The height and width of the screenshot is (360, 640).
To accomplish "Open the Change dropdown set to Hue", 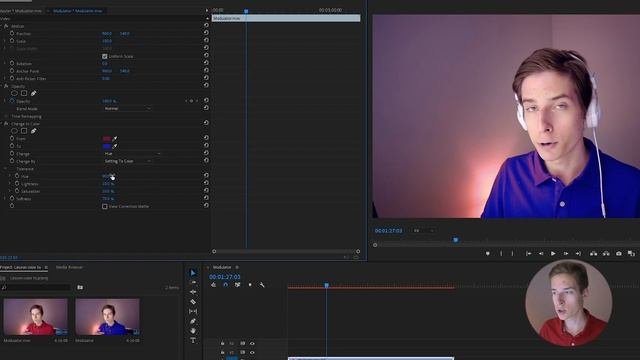I will click(132, 154).
